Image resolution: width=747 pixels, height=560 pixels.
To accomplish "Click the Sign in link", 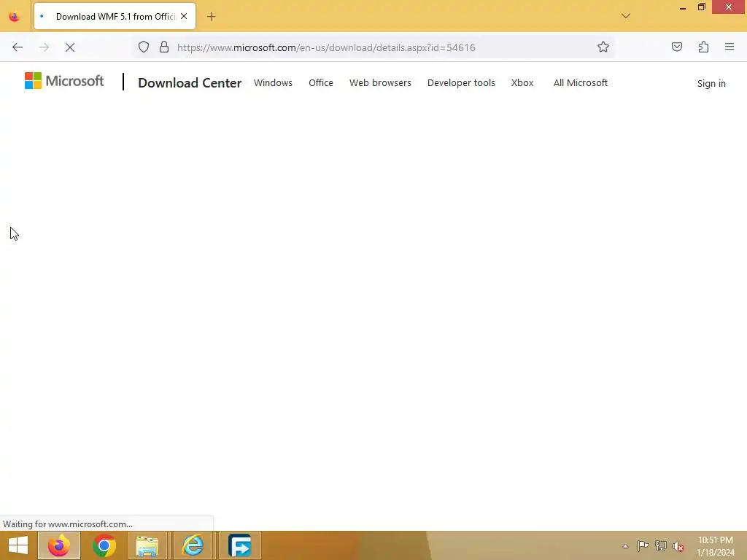I will [711, 83].
